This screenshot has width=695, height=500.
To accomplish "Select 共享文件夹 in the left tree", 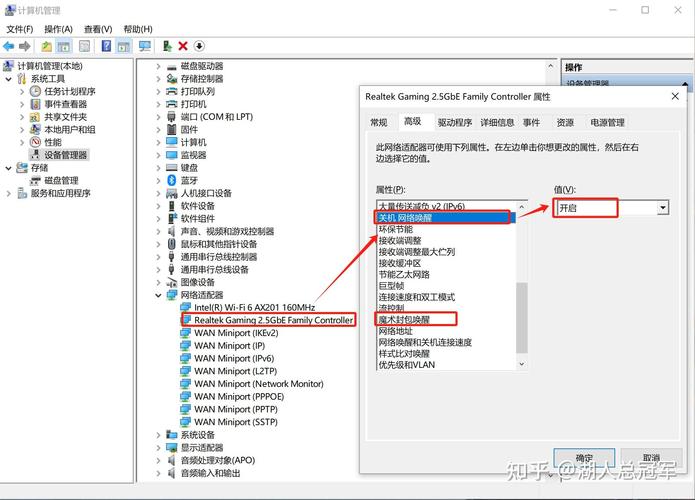I will tap(65, 117).
